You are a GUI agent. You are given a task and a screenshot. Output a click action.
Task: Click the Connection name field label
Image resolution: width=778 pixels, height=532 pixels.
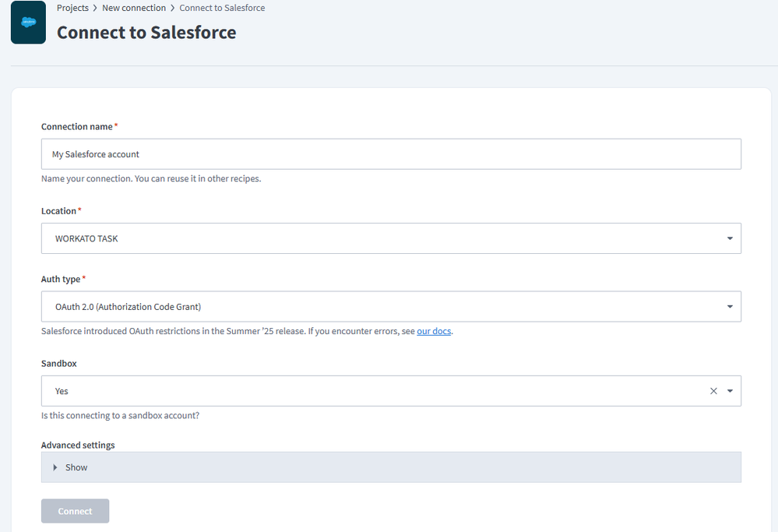tap(77, 126)
